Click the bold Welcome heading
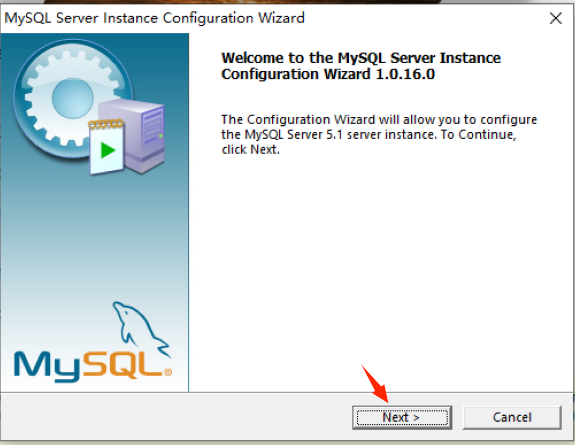Screen dimensions: 575x445 click(361, 66)
